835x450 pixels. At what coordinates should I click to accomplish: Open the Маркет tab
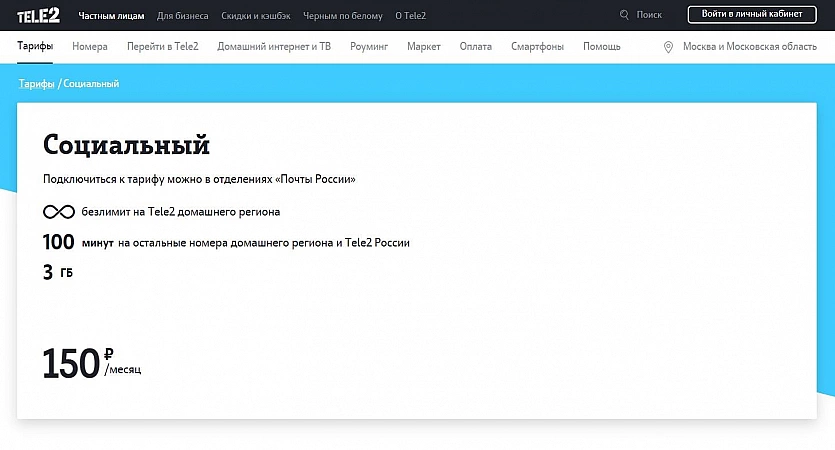coord(424,47)
